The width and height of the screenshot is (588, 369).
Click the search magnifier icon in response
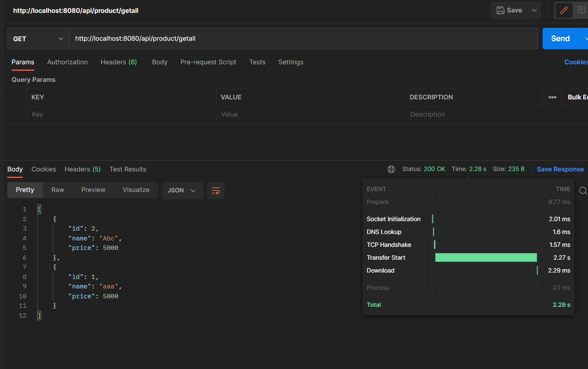(583, 190)
